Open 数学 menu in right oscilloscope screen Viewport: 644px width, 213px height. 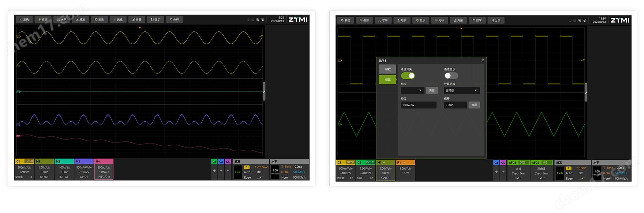(x=477, y=20)
